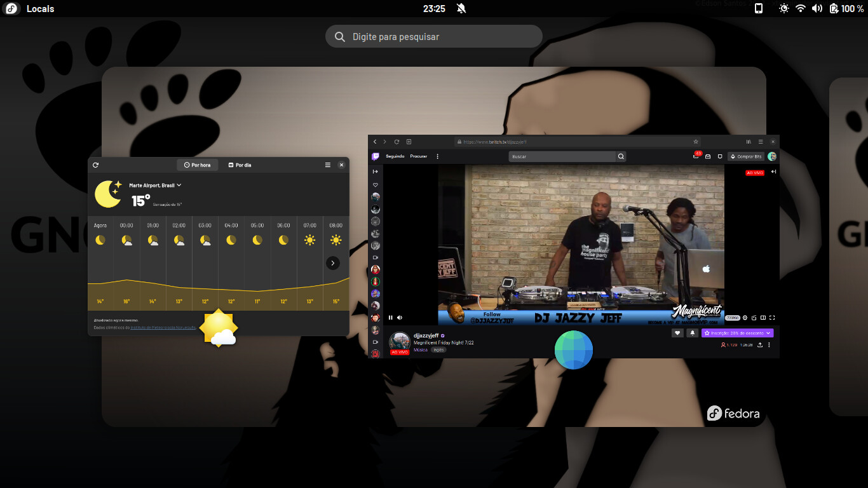The width and height of the screenshot is (868, 488).
Task: Open the Weather app hamburger menu
Action: click(328, 165)
